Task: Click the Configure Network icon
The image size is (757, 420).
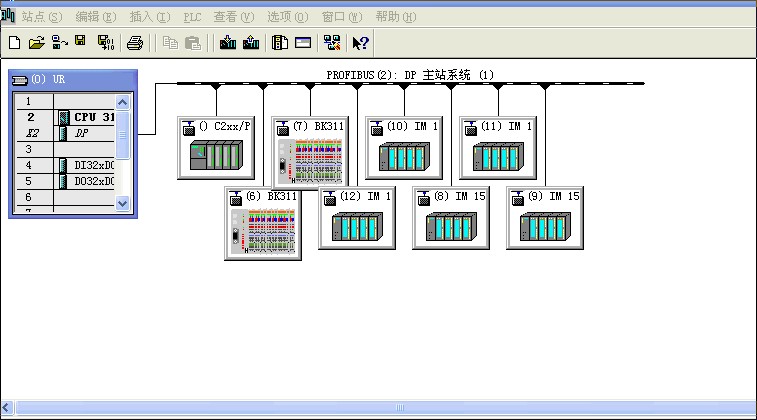Action: pyautogui.click(x=332, y=42)
